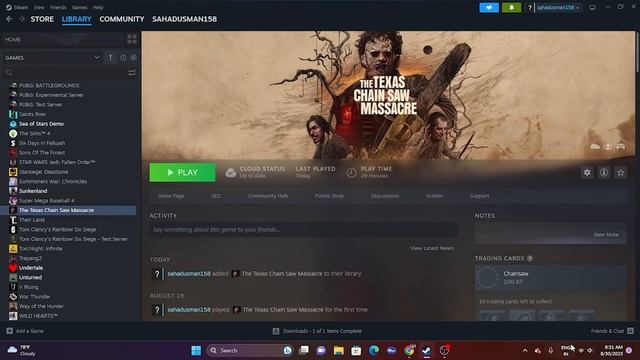640x360 pixels.
Task: Open notifications bell icon
Action: pos(511,7)
